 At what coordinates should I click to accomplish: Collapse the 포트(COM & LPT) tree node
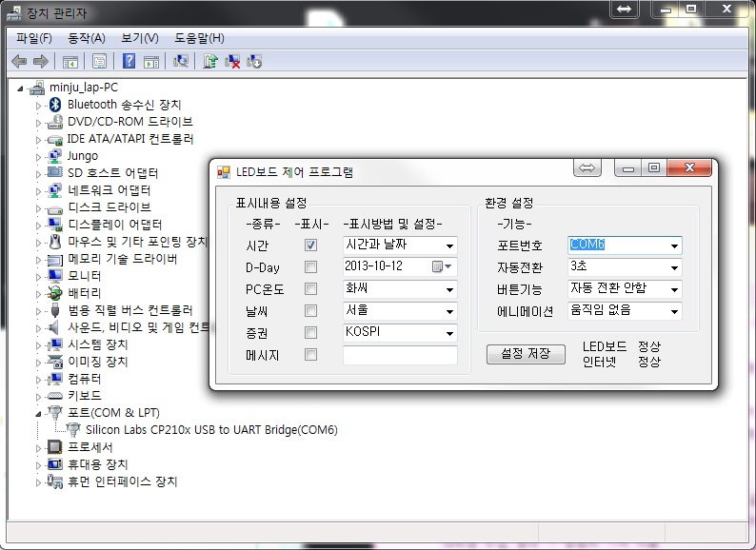[x=38, y=414]
